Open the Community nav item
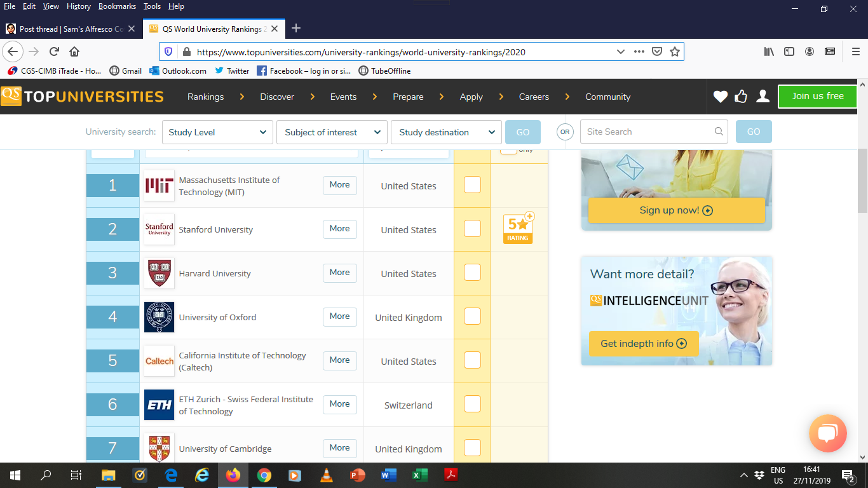 607,97
